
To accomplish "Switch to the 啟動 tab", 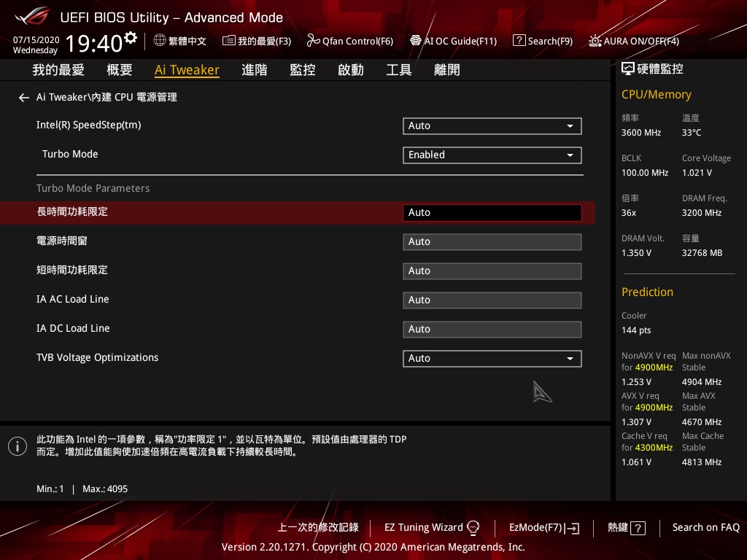I will click(x=351, y=70).
